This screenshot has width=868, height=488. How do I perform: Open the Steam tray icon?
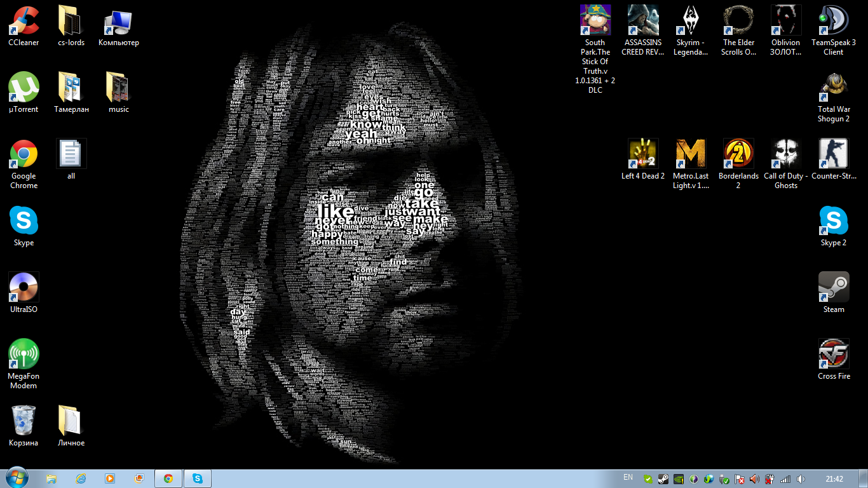(663, 479)
